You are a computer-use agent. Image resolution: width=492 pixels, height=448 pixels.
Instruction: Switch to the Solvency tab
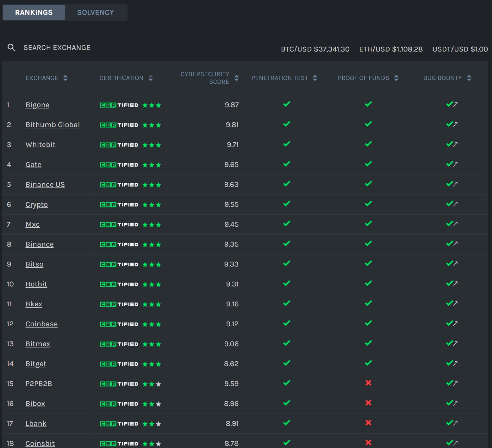pos(96,12)
